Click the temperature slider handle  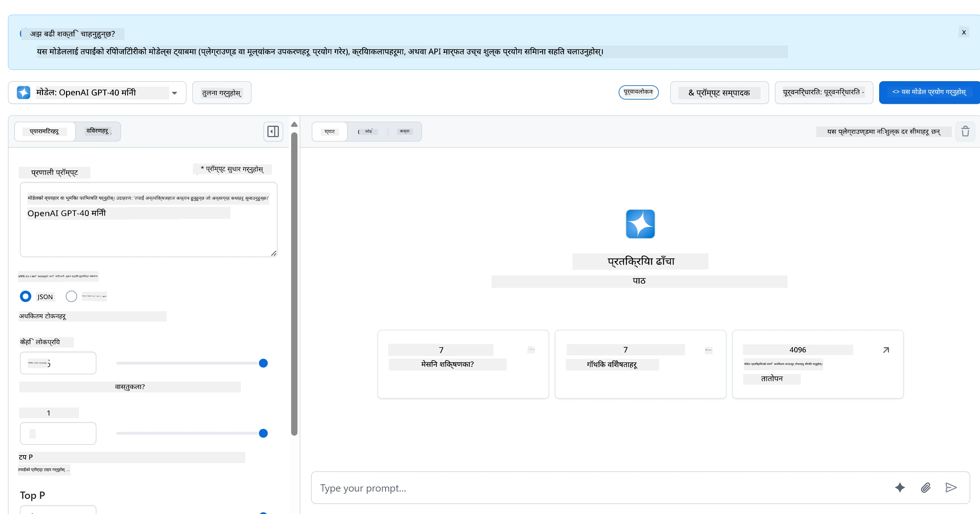point(263,433)
